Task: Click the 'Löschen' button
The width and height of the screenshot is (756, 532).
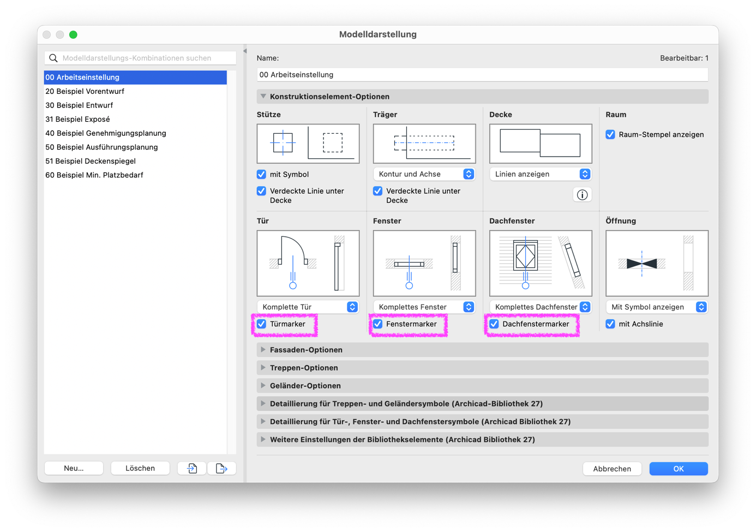Action: (140, 468)
